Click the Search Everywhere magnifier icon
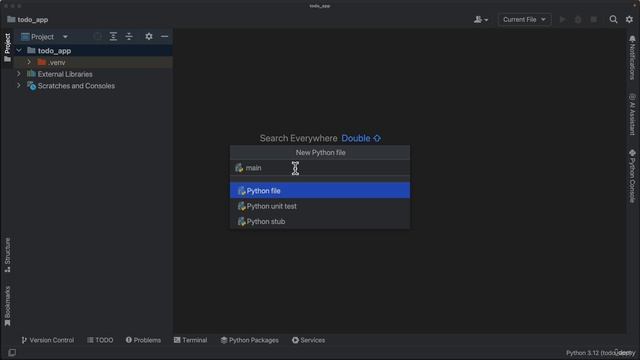640x360 pixels. [613, 19]
